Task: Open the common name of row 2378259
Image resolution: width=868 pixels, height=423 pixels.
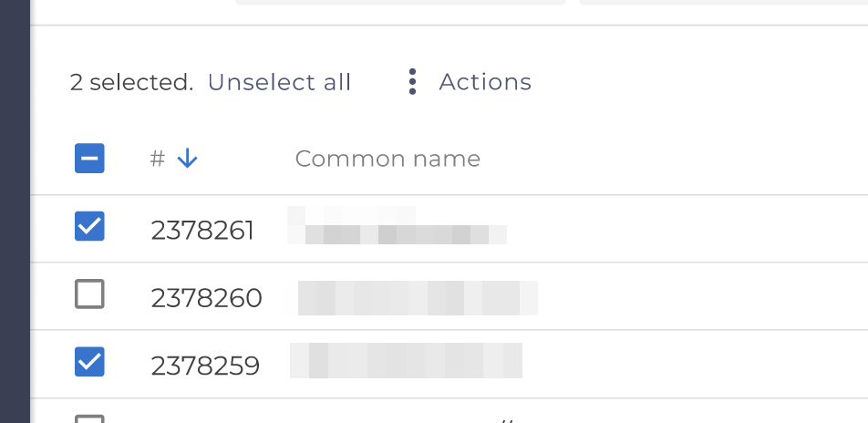Action: point(406,362)
